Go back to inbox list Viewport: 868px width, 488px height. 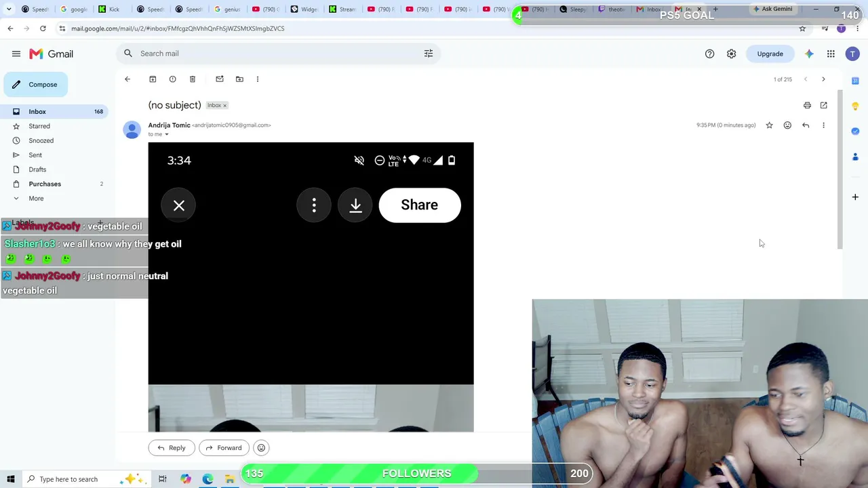pos(127,79)
